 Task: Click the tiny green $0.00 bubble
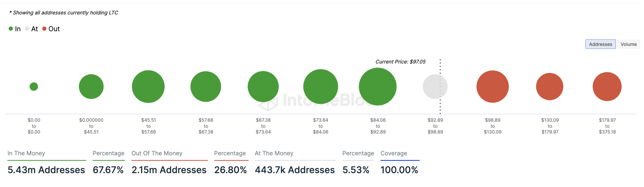coord(34,87)
